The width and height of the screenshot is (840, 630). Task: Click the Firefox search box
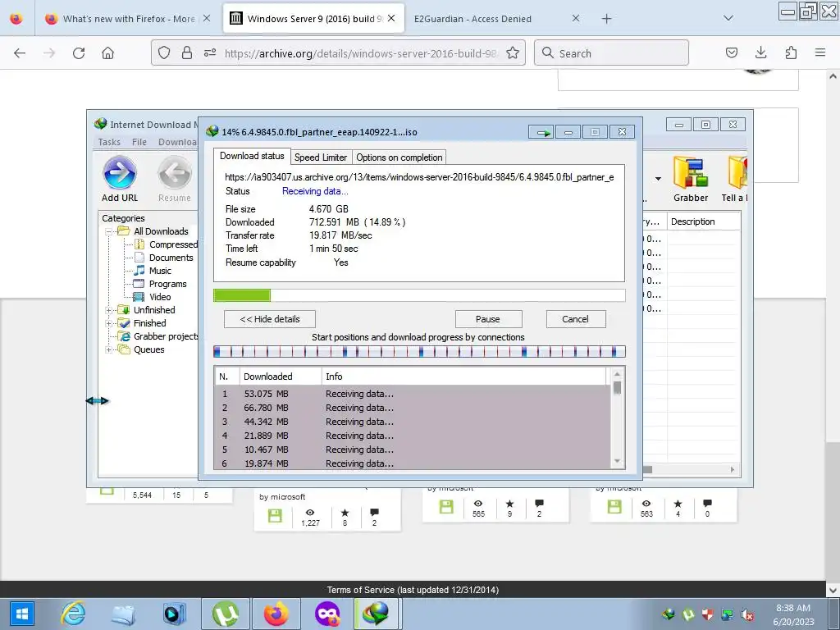point(611,53)
